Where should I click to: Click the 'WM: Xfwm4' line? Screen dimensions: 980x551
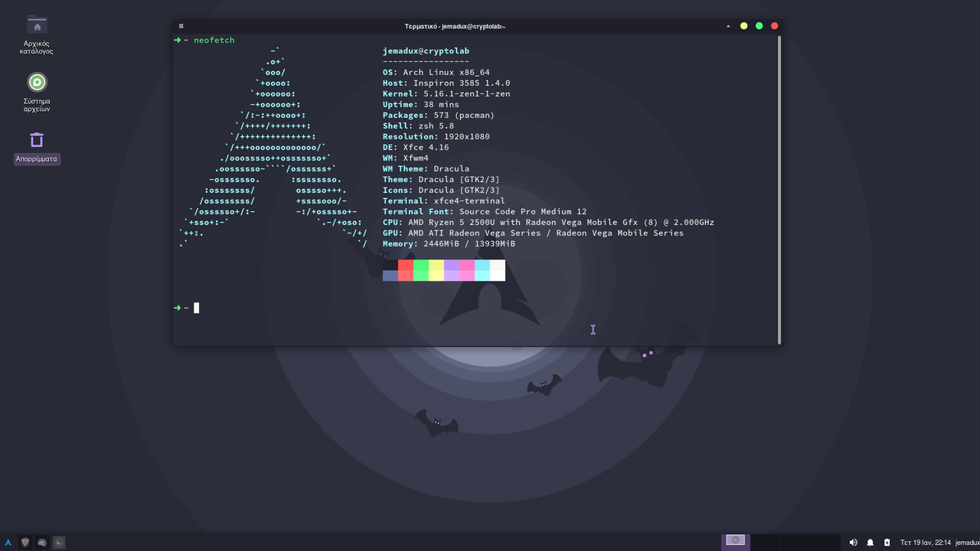[x=406, y=158]
